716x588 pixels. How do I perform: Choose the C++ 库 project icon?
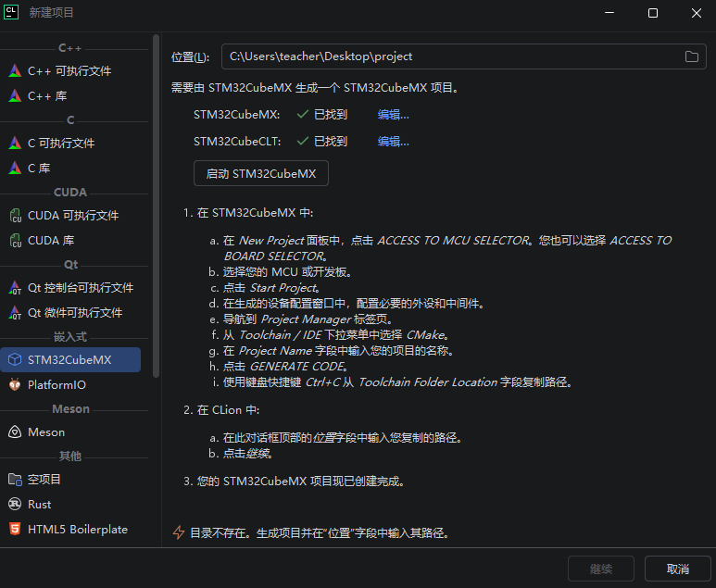pos(15,96)
